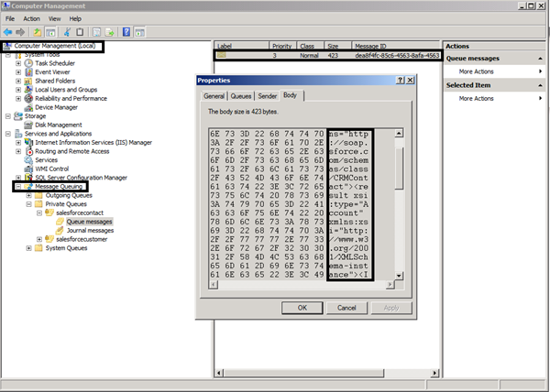Click the IIS Manager icon

point(28,143)
